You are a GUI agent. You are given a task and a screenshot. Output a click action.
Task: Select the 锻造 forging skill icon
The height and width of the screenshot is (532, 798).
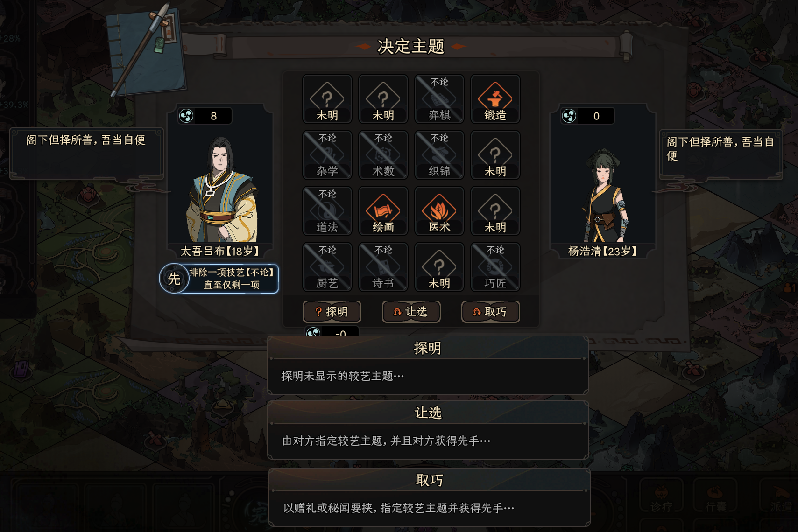(495, 99)
